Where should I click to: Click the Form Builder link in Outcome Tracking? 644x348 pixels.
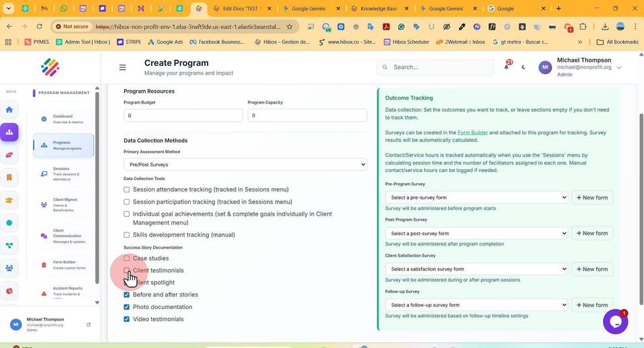[x=473, y=132]
